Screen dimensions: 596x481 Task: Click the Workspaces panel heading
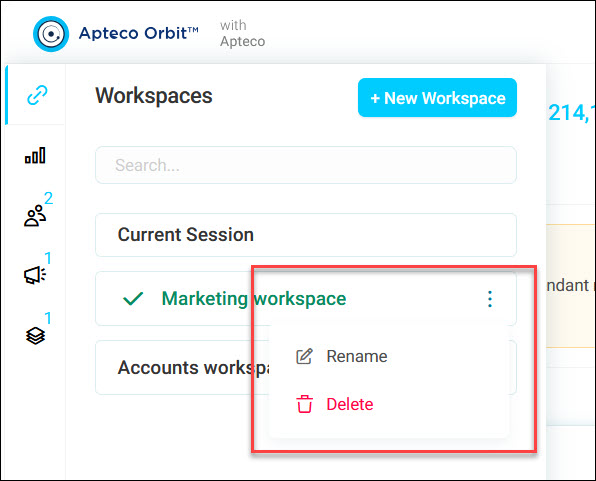click(x=154, y=95)
